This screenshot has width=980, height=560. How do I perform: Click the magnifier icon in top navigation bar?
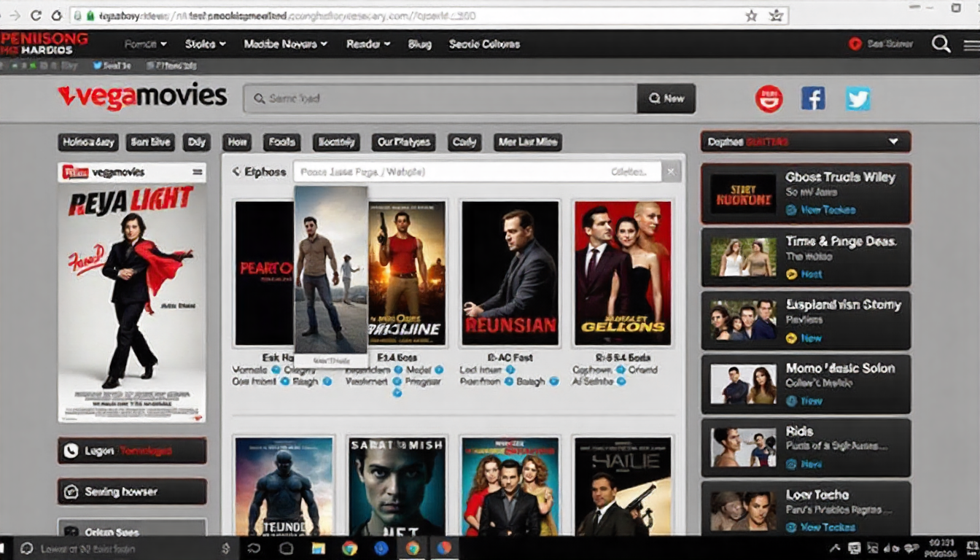(x=941, y=44)
